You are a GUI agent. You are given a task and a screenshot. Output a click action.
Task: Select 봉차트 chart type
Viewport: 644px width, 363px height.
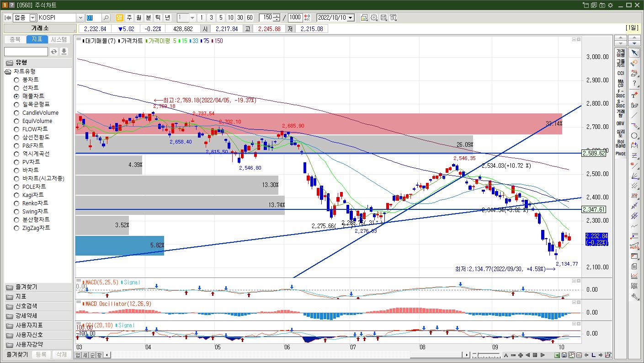pyautogui.click(x=31, y=80)
